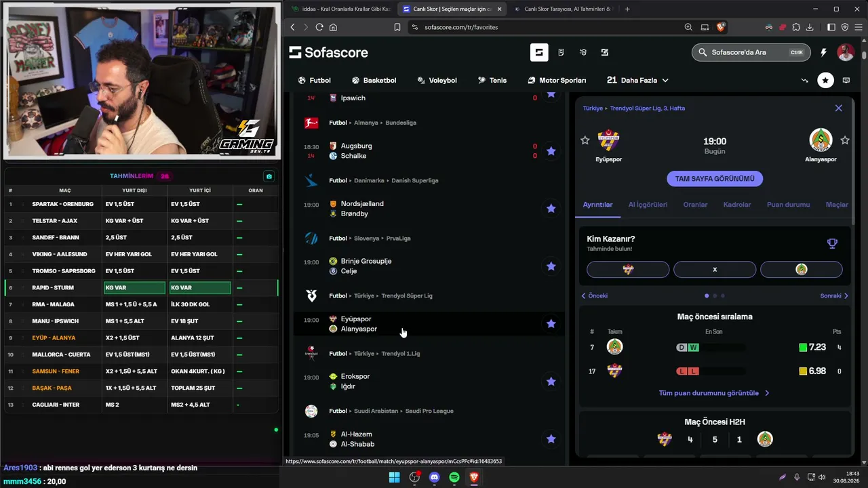Favorite Eyüpspor team with its star
Viewport: 868px width, 488px height.
[585, 140]
